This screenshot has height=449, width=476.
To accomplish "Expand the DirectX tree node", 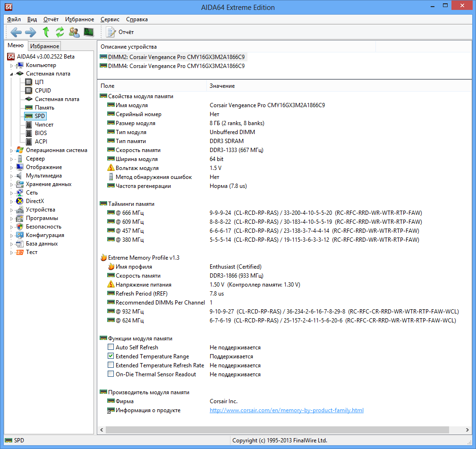I will 11,202.
